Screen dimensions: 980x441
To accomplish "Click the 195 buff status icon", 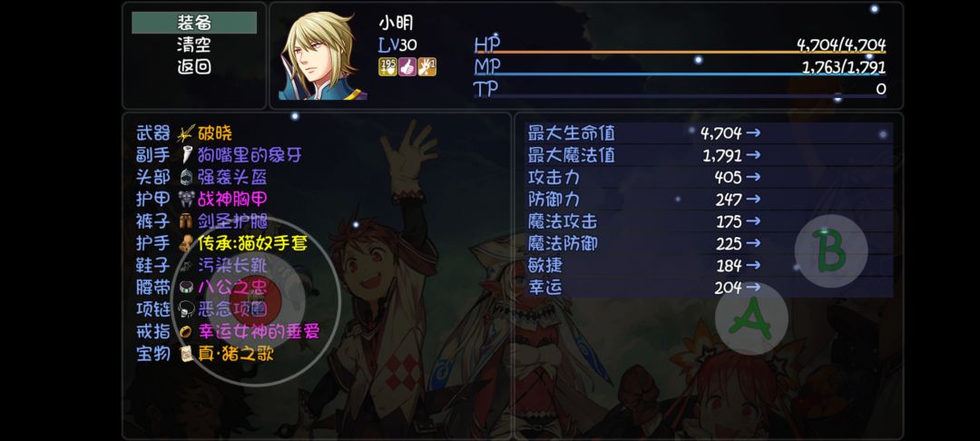I will coord(387,67).
